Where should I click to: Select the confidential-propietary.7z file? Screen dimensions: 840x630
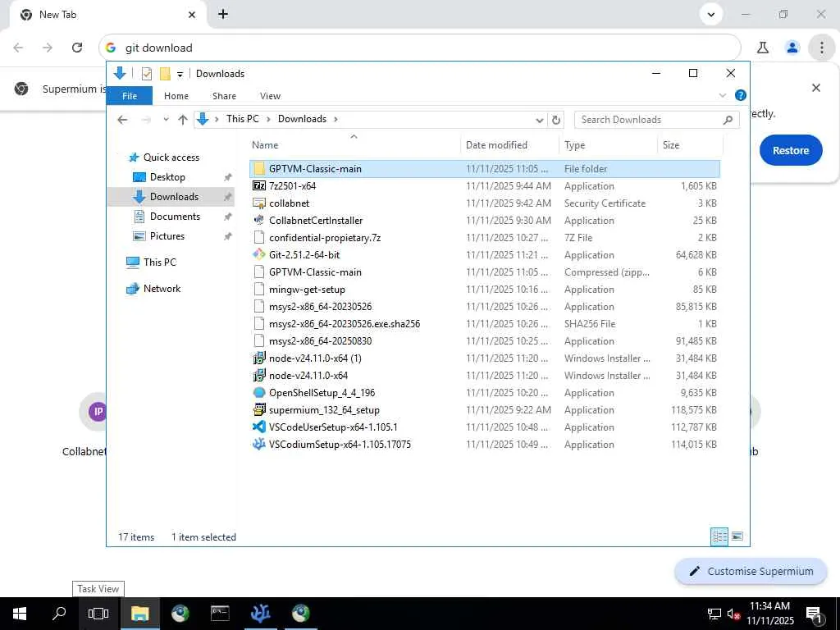[x=485, y=237]
